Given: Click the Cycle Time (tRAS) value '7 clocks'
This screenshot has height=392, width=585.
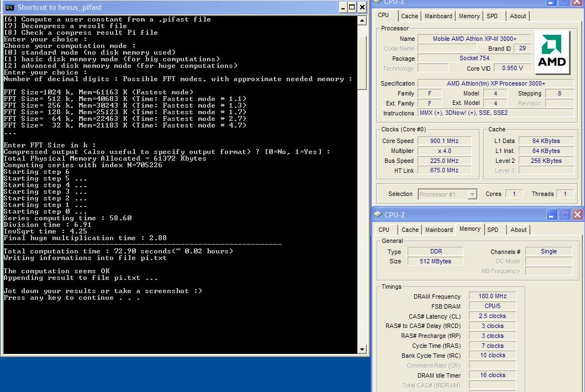Looking at the screenshot, I should pyautogui.click(x=493, y=346).
